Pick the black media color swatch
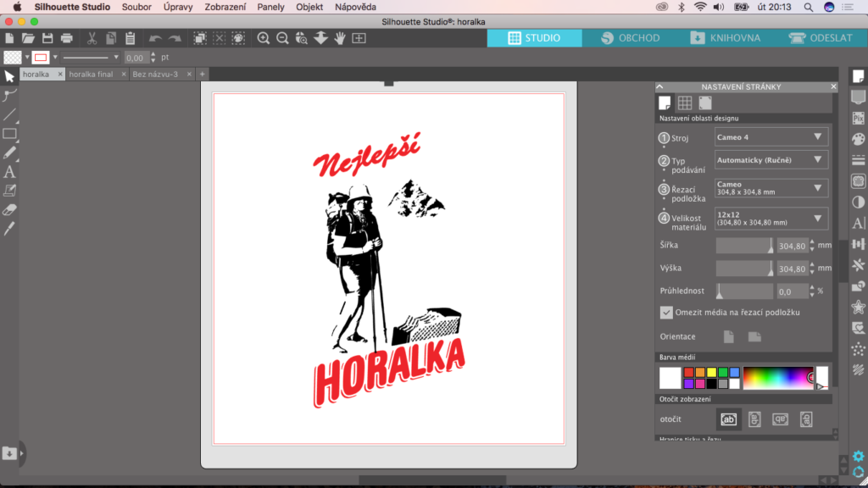Screen dimensions: 868x488 (x=711, y=384)
